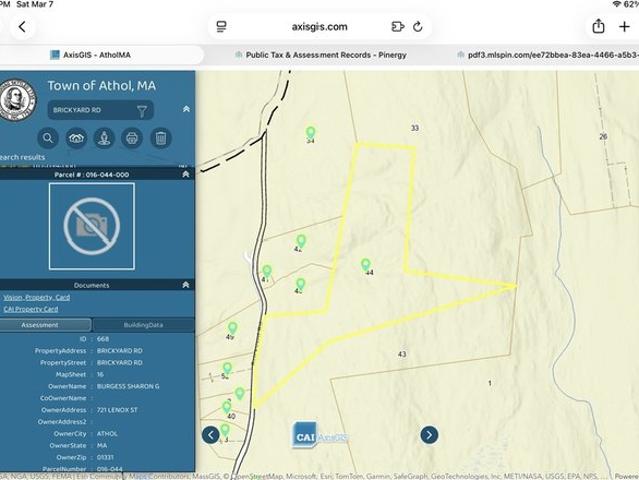Click the no-photo parcel thumbnail
Viewport: 639px width, 480px height.
(92, 227)
